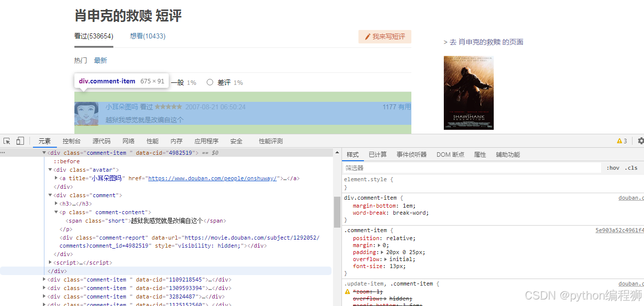644x306 pixels.
Task: Click the warnings count triangle icon
Action: tap(620, 141)
